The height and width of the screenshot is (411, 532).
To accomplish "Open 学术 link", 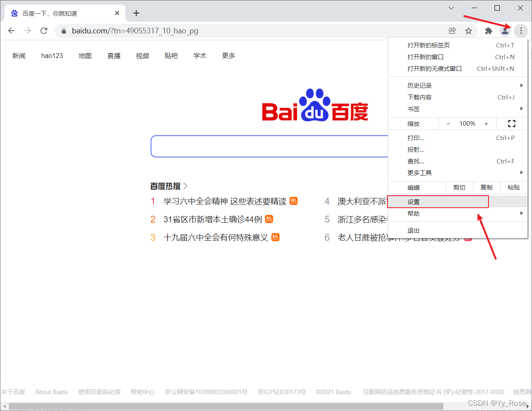I will 200,56.
